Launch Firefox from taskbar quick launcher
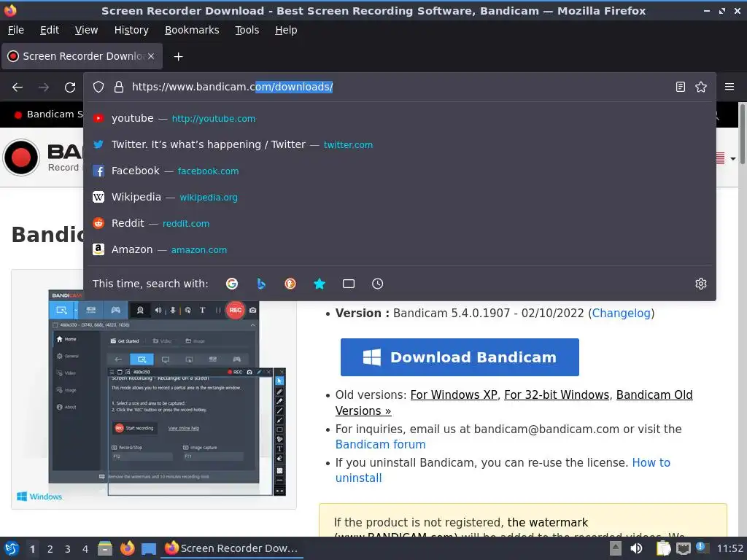 click(127, 548)
